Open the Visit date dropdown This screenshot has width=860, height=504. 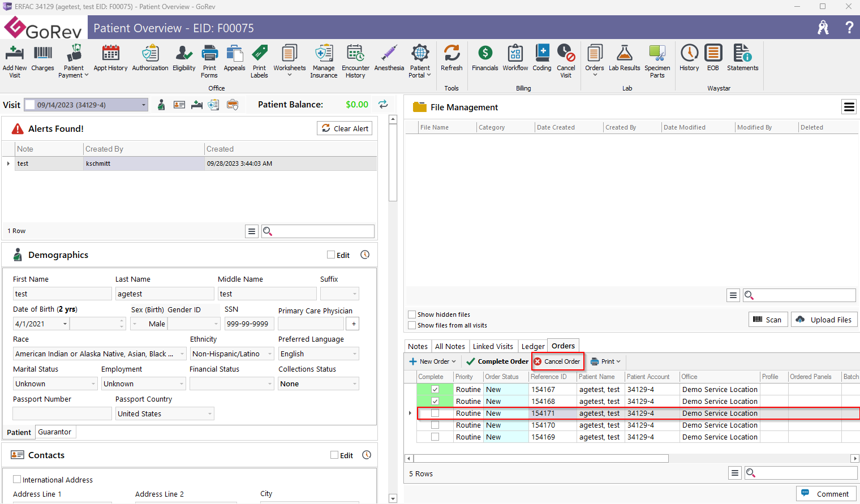pyautogui.click(x=144, y=105)
